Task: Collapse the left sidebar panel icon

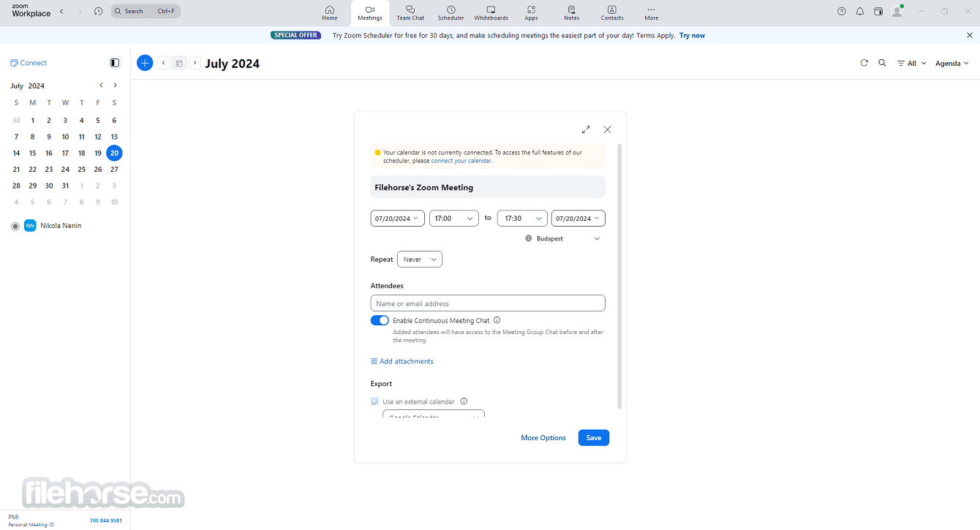Action: (x=115, y=63)
